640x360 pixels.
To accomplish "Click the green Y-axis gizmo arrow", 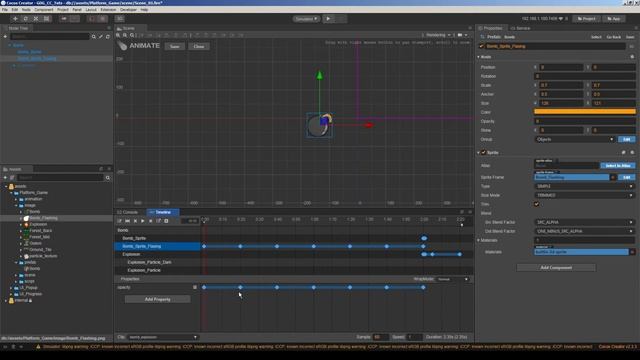I will point(320,75).
